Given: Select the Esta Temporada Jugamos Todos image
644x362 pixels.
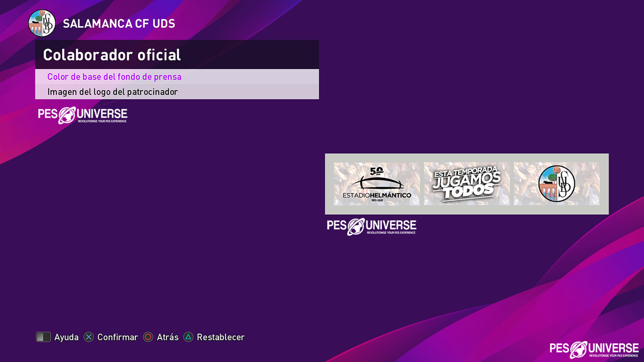Looking at the screenshot, I should 467,184.
